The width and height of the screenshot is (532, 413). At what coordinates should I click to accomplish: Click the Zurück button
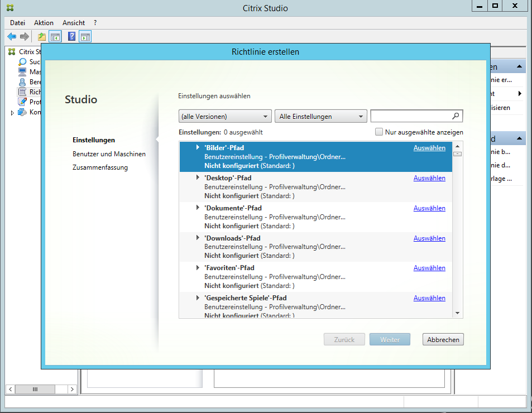pos(344,339)
